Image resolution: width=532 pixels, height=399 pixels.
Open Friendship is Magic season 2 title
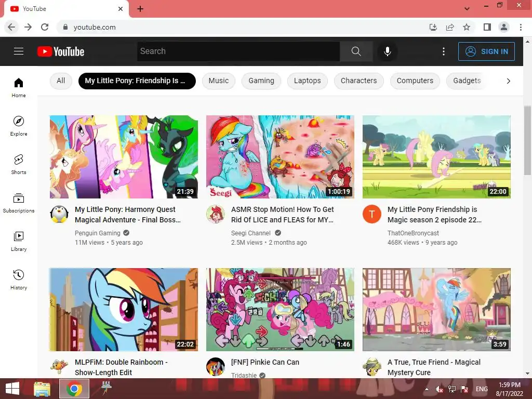435,215
